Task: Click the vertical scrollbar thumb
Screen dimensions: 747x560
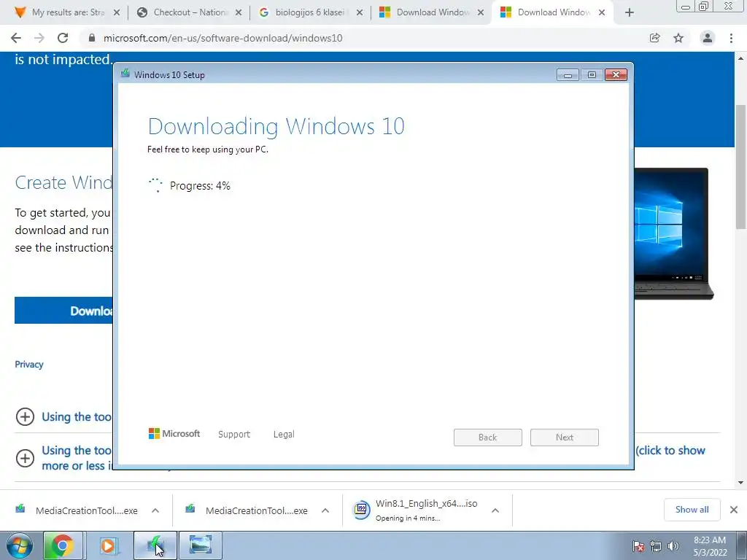Action: click(740, 166)
